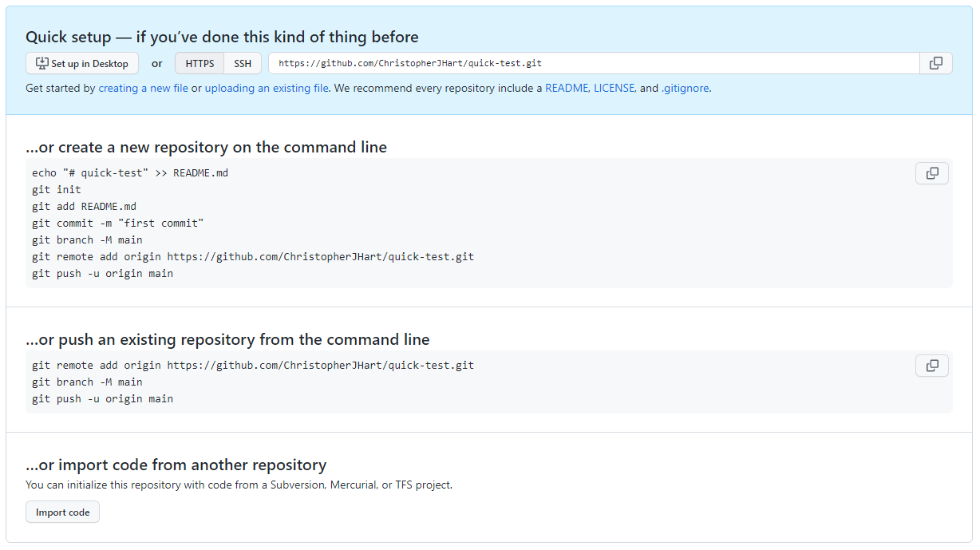The image size is (980, 550).
Task: Copy the push existing repository commands
Action: click(x=931, y=366)
